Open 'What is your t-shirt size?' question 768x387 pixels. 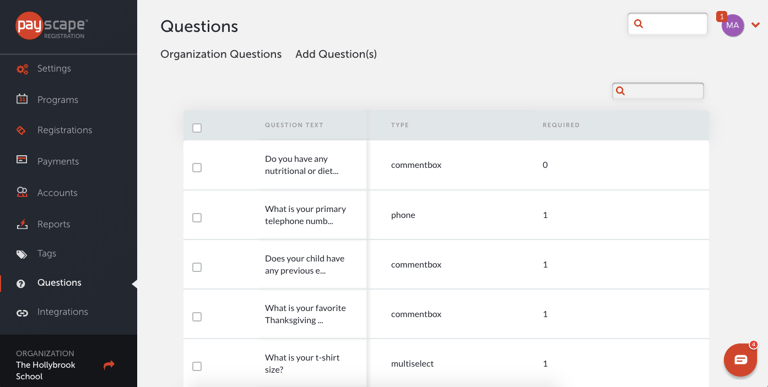click(302, 363)
